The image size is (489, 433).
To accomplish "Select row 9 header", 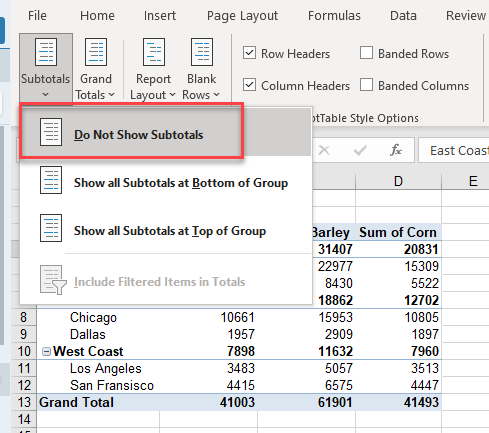I will pyautogui.click(x=24, y=334).
